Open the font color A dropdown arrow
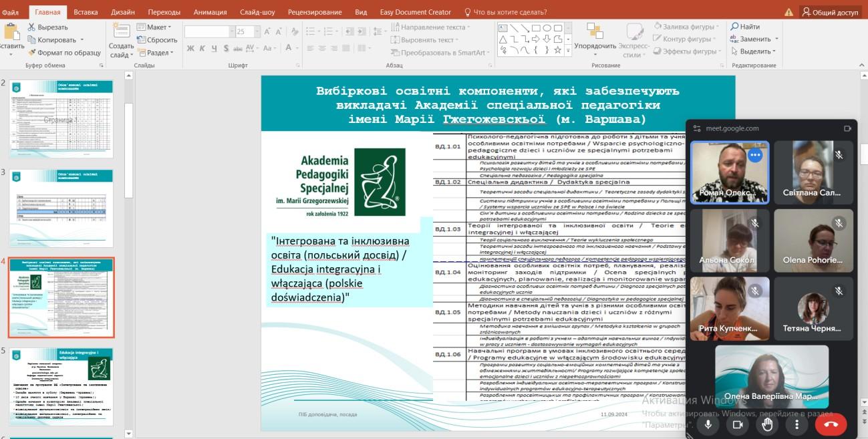Viewport: 868px width, 439px height. (297, 48)
